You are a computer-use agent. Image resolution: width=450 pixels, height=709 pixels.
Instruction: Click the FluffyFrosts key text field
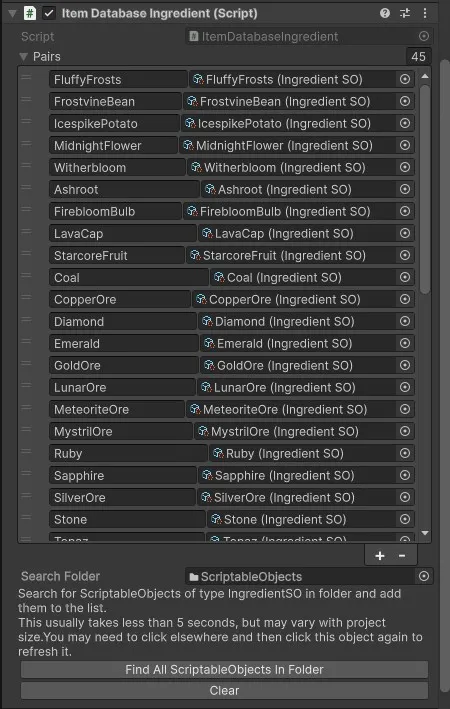point(118,79)
